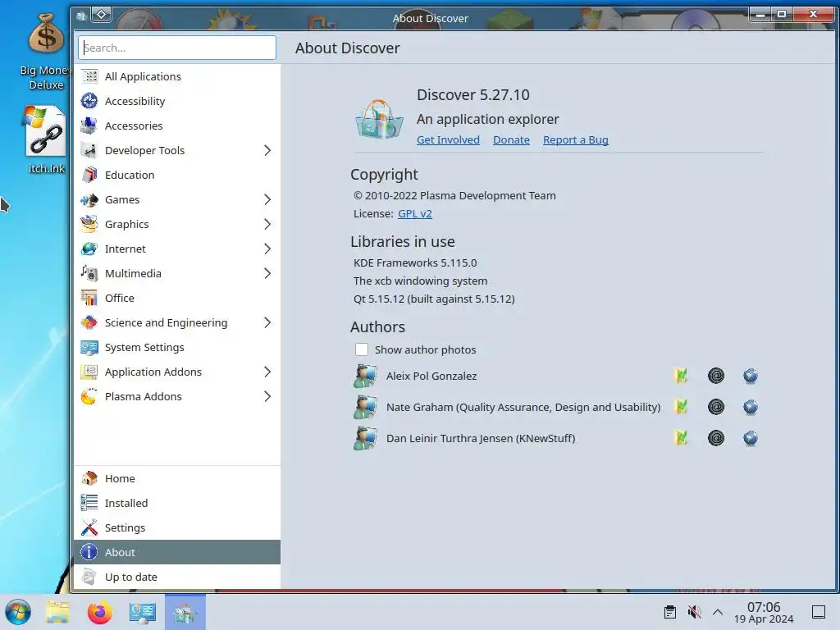Click the Accessories category icon

[89, 126]
